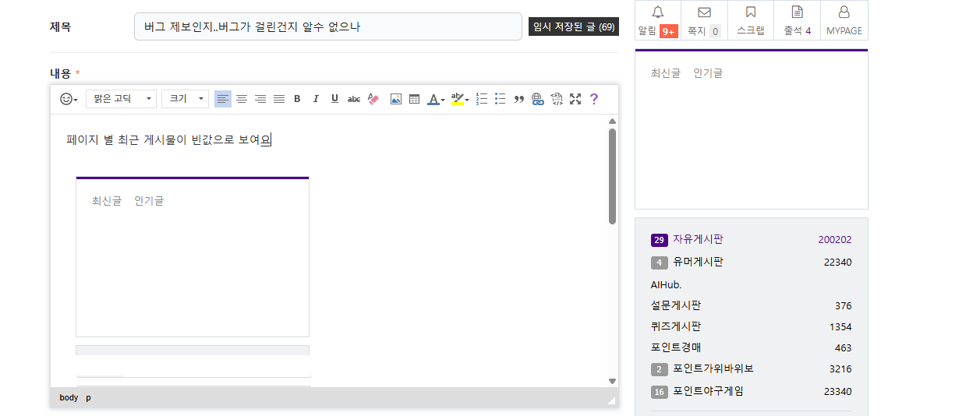Switch to the 인기글 tab in sidebar
Viewport: 980px width, 416px height.
pos(708,73)
